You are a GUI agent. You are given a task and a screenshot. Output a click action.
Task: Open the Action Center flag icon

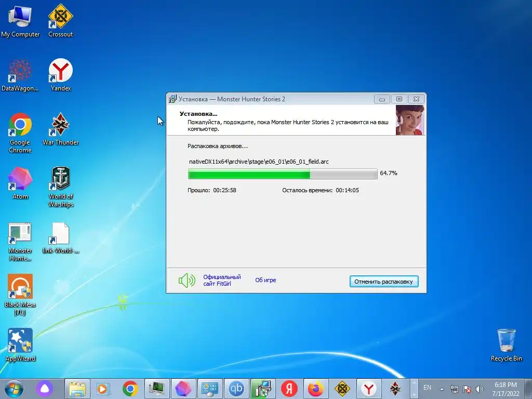point(467,389)
